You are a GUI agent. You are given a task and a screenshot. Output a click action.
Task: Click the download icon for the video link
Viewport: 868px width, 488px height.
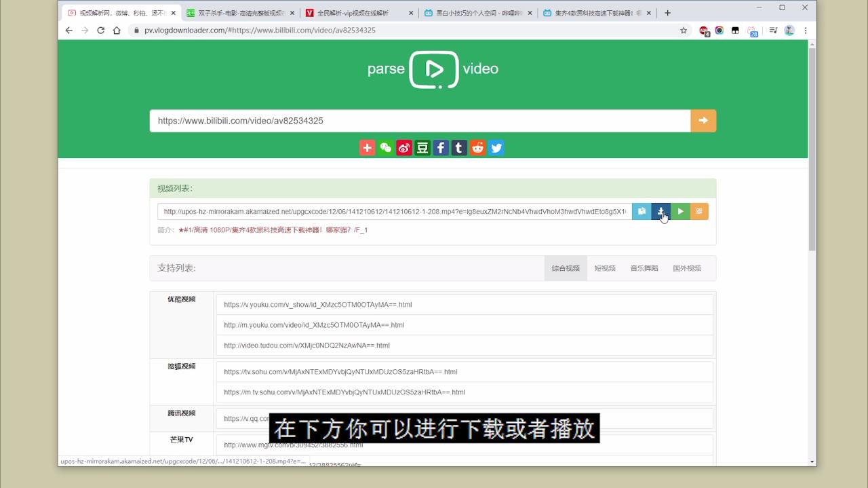(x=660, y=212)
